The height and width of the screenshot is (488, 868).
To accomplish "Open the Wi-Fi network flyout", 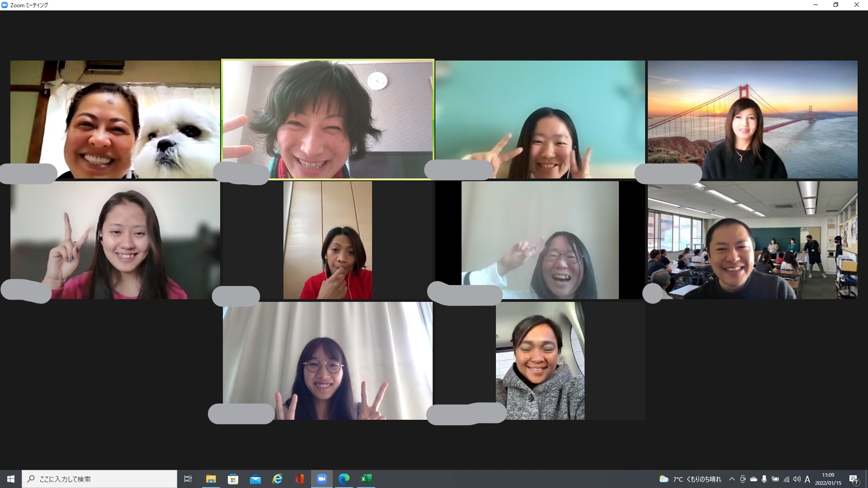I will pos(787,479).
